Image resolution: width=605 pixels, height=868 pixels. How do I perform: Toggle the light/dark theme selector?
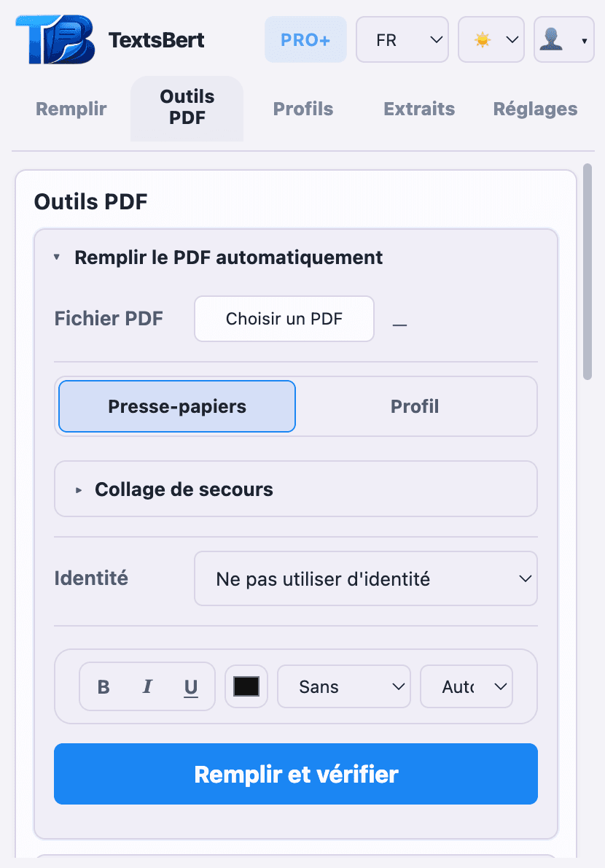pyautogui.click(x=491, y=39)
